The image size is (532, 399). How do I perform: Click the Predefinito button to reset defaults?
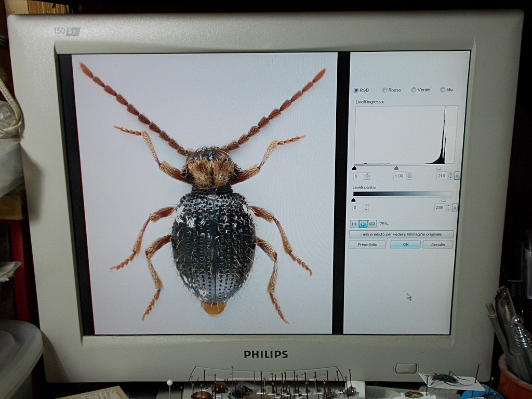click(367, 244)
